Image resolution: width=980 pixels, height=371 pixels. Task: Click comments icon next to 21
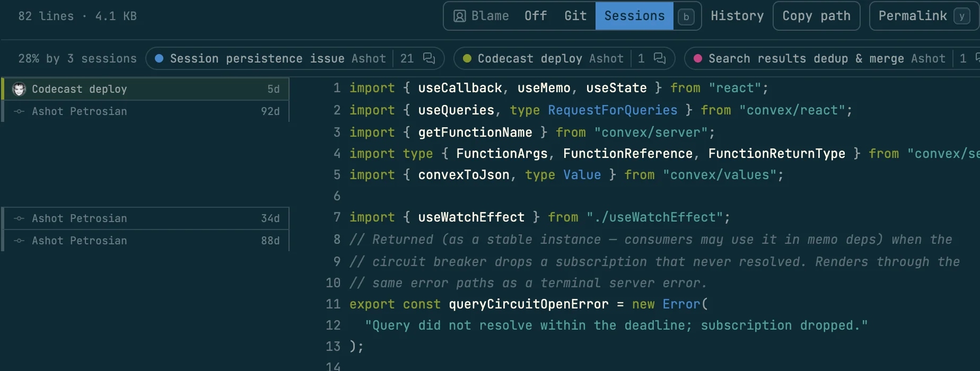coord(429,58)
